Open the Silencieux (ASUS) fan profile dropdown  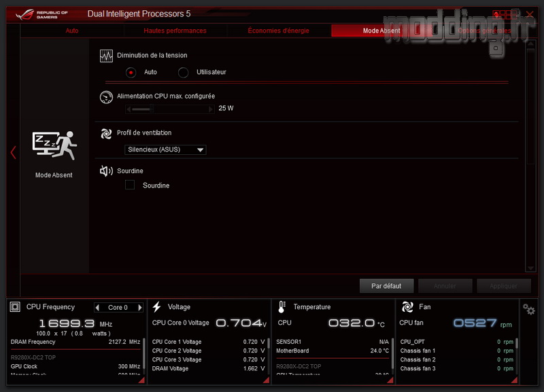pyautogui.click(x=165, y=149)
